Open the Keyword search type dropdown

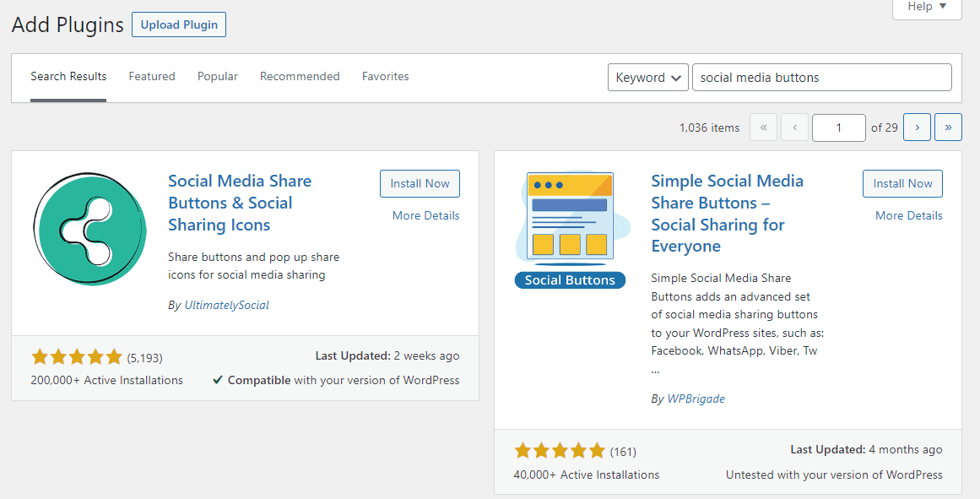click(x=648, y=78)
